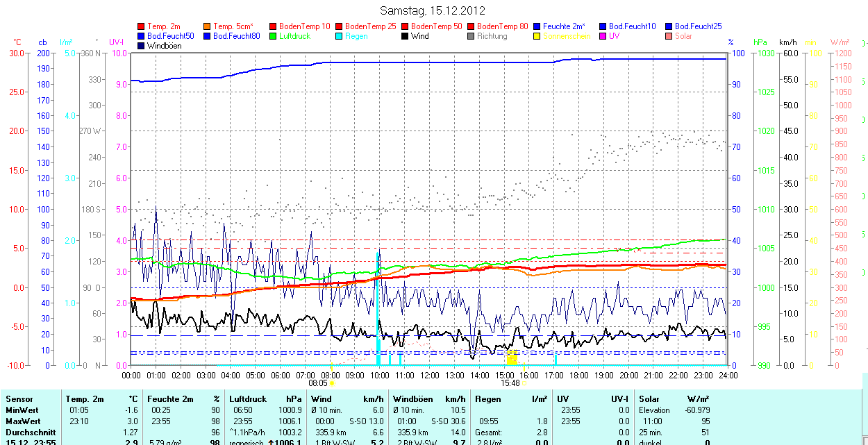Click the Feuchte 2m legend label
The height and width of the screenshot is (445, 868).
click(565, 26)
